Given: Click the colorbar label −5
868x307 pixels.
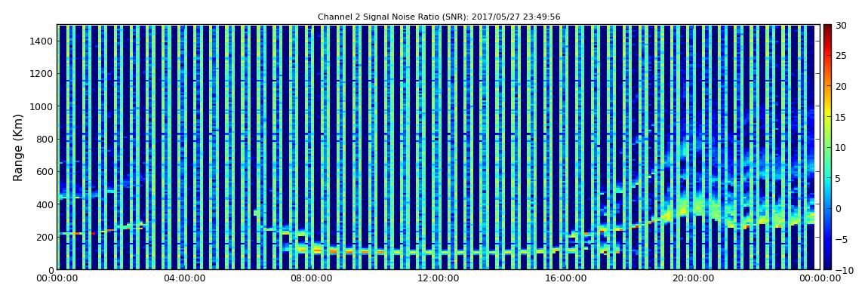Looking at the screenshot, I should tap(841, 239).
